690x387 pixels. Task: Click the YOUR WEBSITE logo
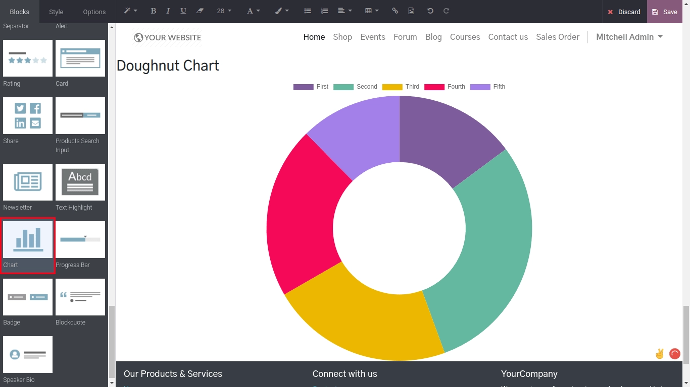pyautogui.click(x=167, y=37)
